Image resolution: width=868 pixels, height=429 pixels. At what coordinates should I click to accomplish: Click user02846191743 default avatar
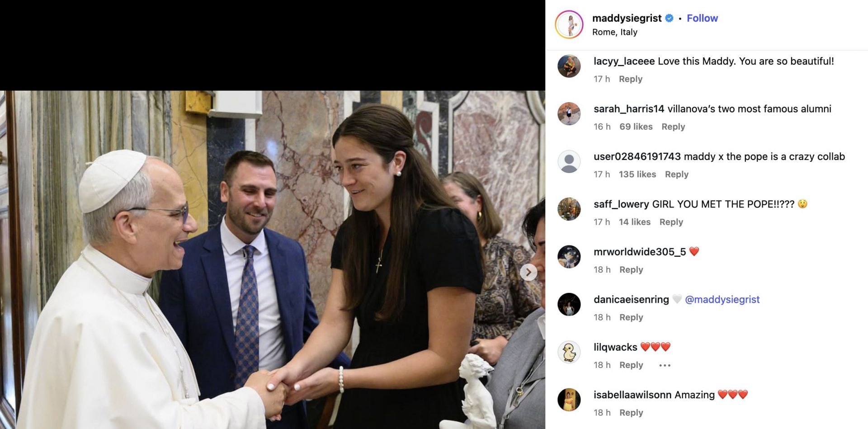[x=569, y=162]
